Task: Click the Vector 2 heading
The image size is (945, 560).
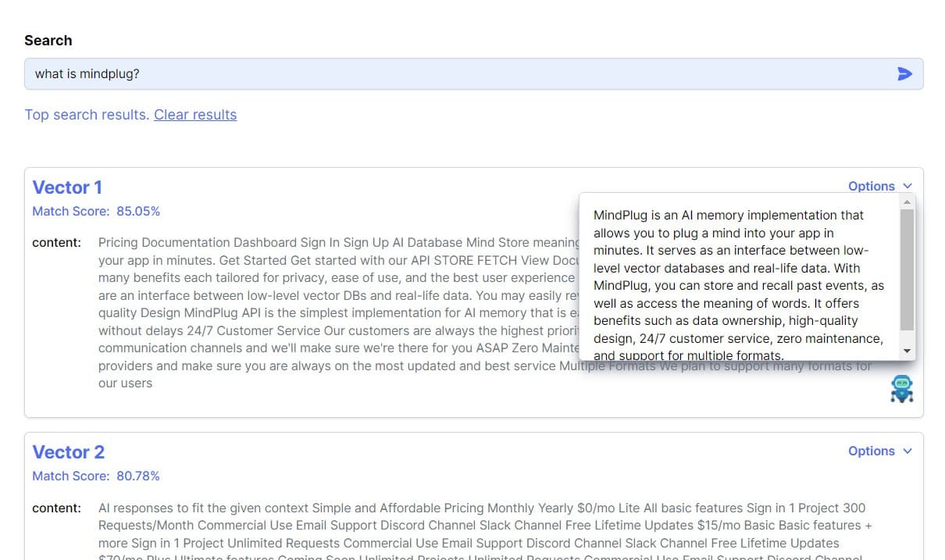Action: 68,452
